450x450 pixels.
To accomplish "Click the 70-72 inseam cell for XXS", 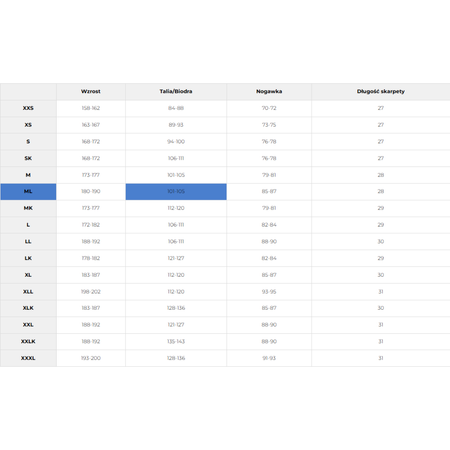I will click(269, 108).
